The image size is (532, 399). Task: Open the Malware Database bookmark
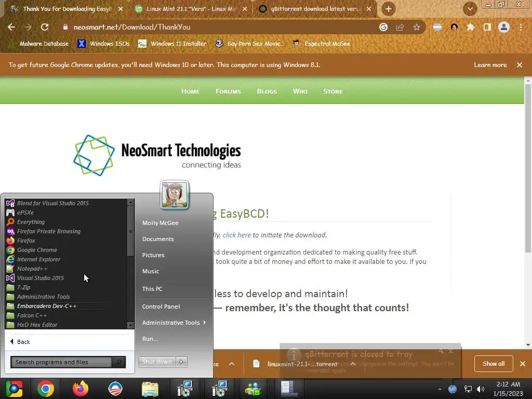(x=44, y=44)
